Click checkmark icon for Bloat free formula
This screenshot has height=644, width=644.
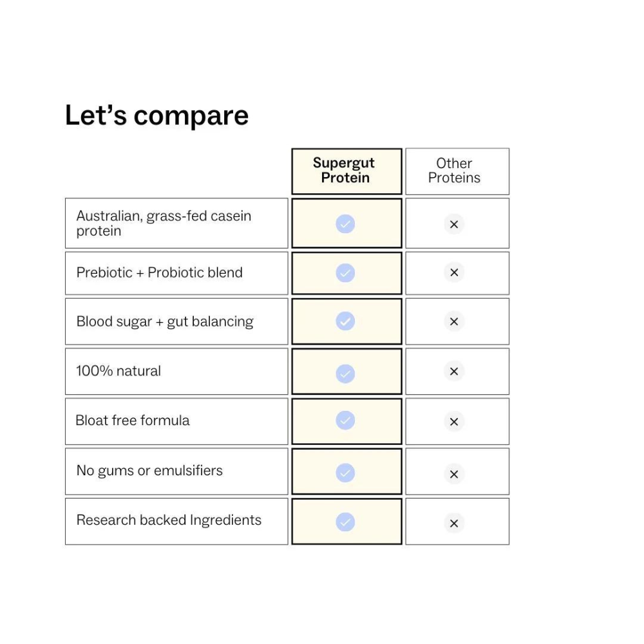345,421
